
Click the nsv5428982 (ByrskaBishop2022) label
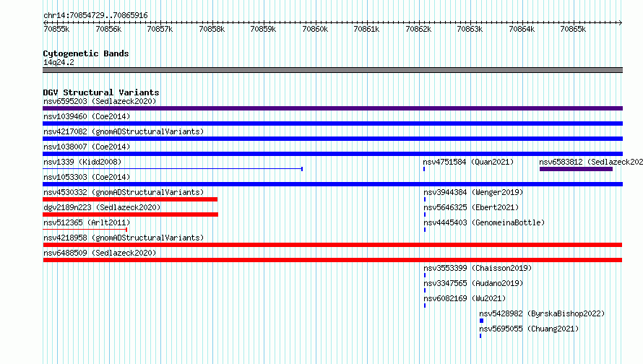[542, 313]
